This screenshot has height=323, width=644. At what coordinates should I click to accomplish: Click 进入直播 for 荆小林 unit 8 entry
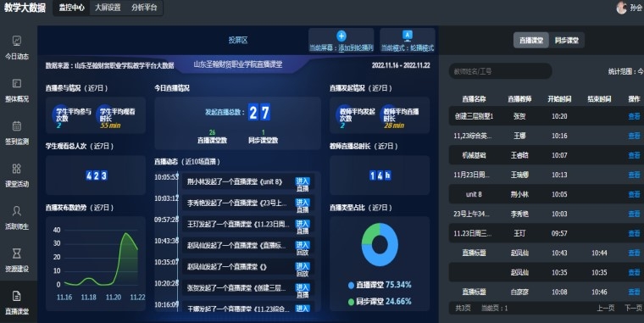point(303,185)
